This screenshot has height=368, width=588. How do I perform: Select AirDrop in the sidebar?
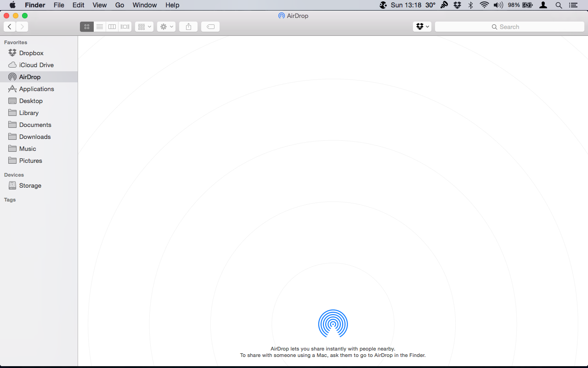[39, 77]
